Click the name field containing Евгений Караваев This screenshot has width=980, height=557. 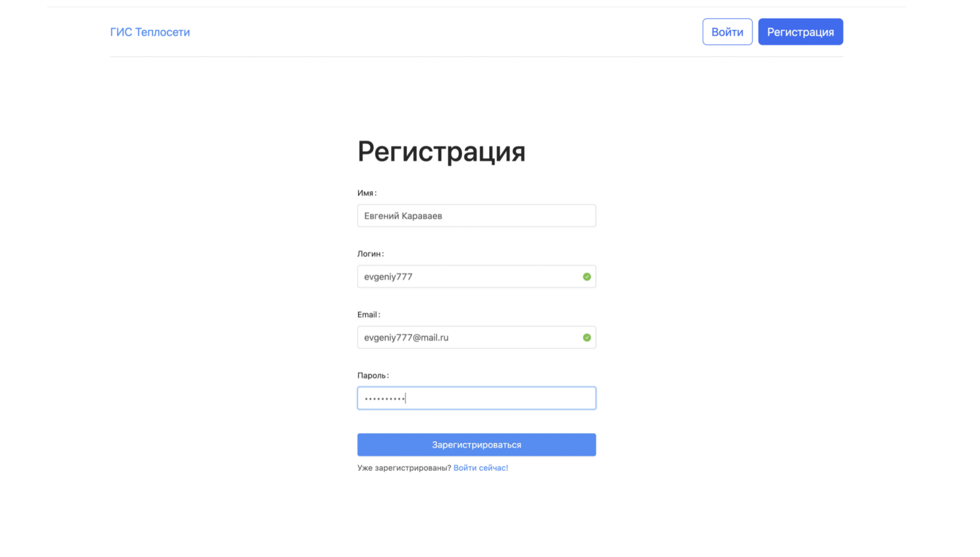tap(476, 215)
